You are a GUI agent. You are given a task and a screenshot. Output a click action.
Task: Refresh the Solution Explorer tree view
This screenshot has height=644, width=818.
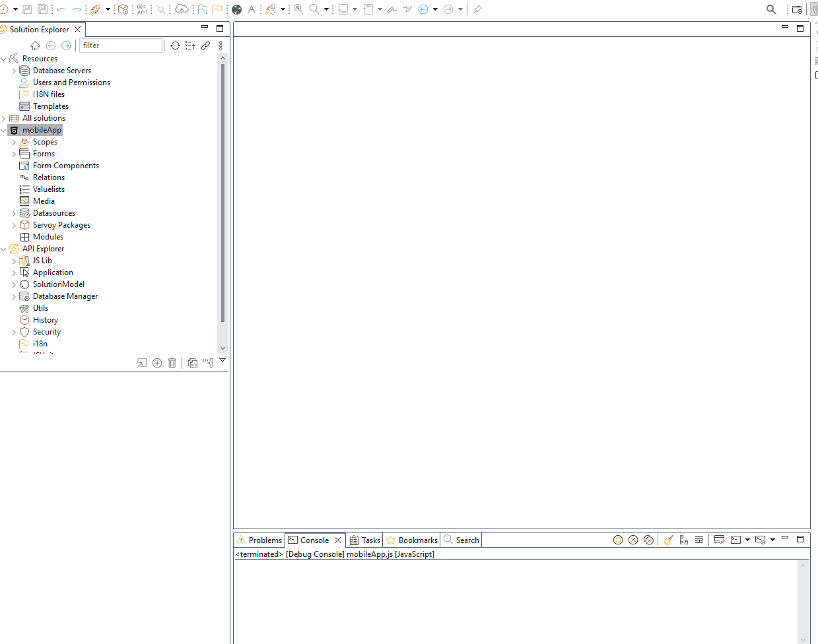click(x=175, y=46)
